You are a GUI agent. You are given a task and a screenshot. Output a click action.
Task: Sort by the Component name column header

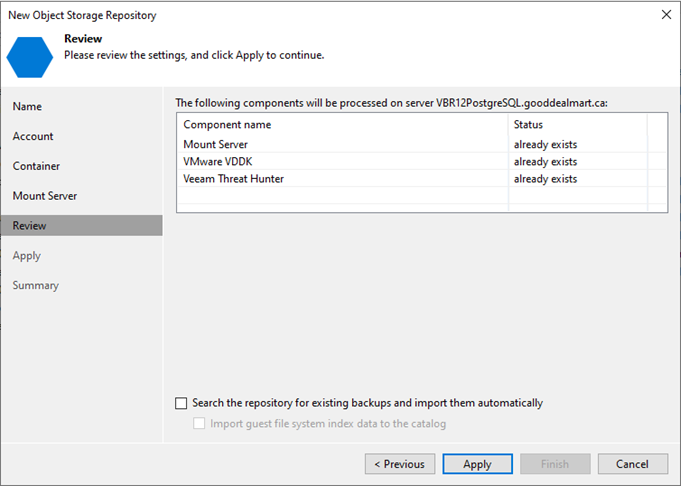point(343,125)
